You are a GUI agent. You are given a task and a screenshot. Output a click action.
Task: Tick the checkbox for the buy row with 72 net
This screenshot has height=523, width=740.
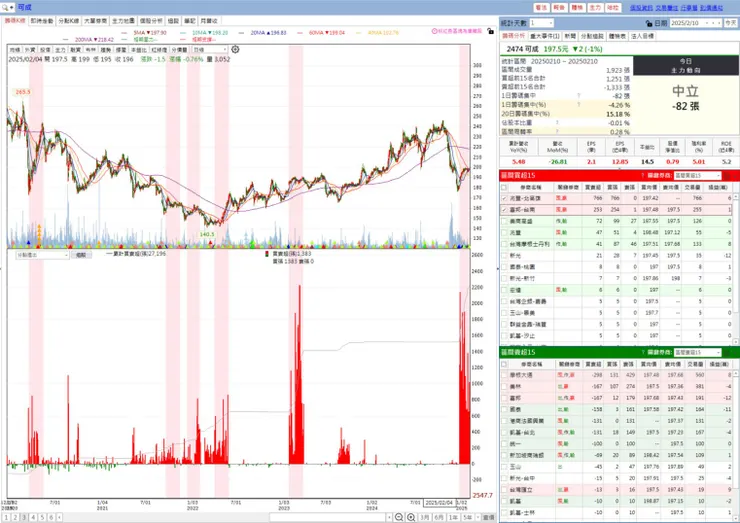[x=504, y=221]
